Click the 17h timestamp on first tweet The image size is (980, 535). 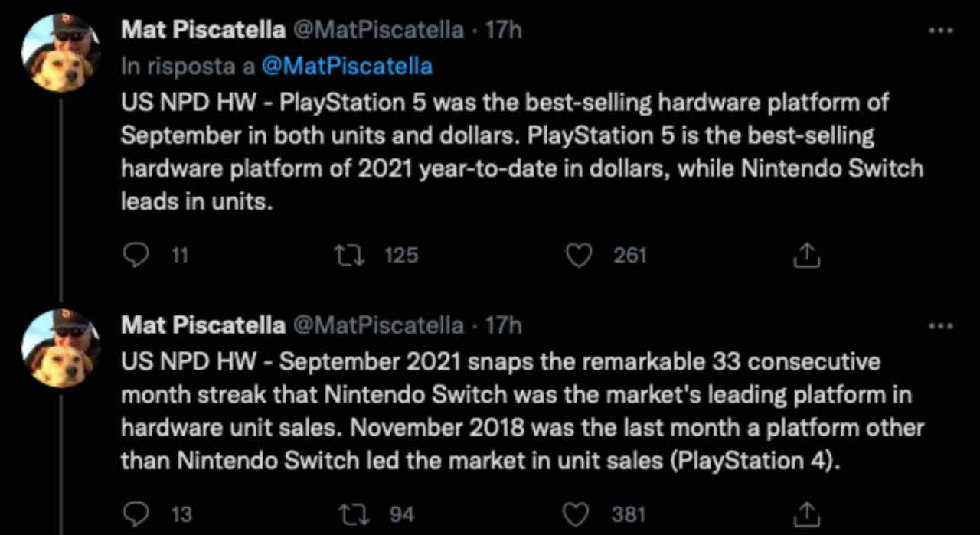[x=504, y=30]
